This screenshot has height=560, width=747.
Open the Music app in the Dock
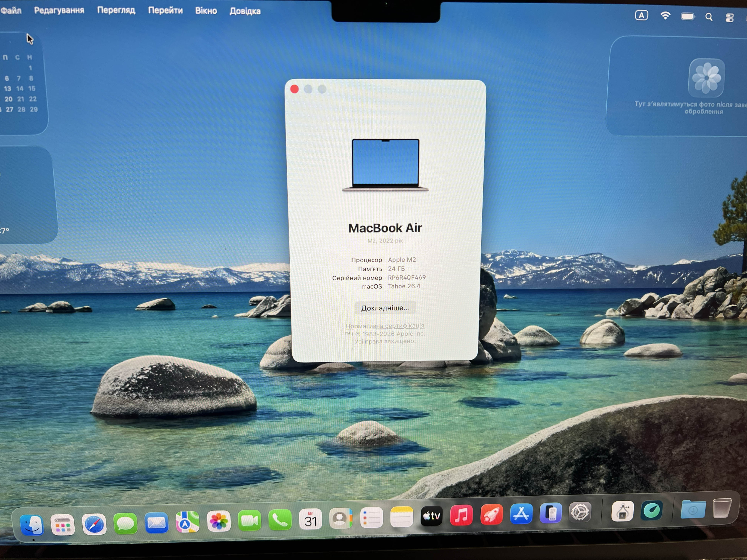461,515
